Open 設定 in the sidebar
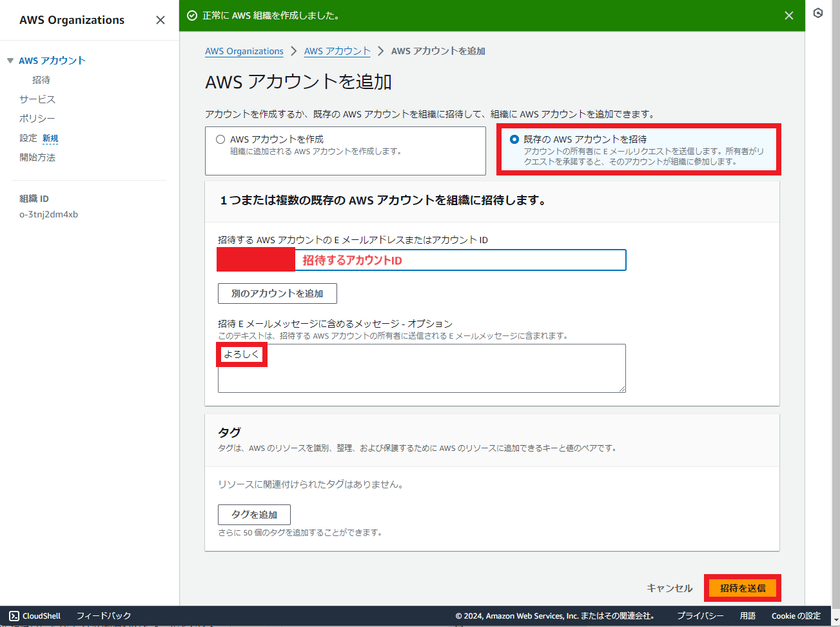This screenshot has height=627, width=840. tap(28, 138)
